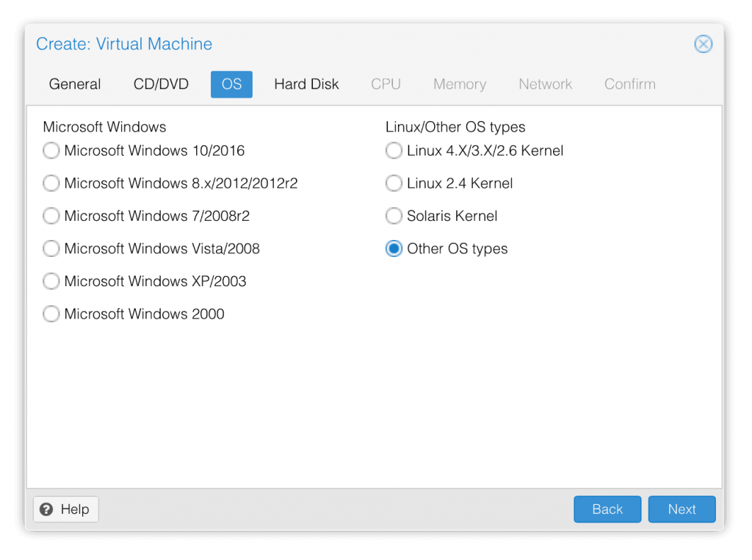
Task: Switch to the General tab
Action: click(75, 84)
